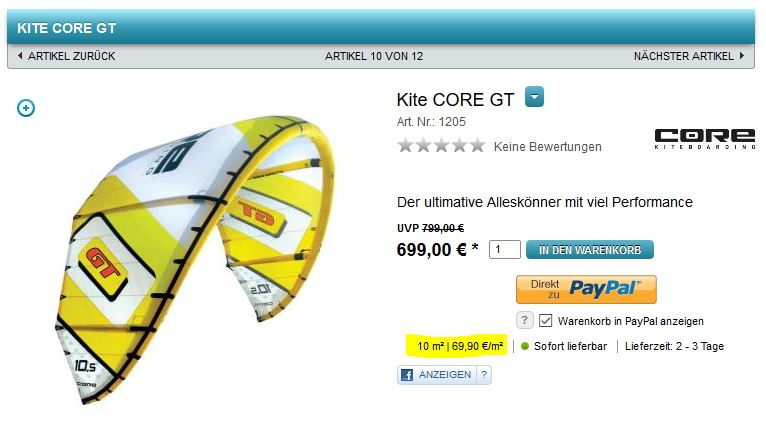This screenshot has width=766, height=436.
Task: Click the right arrow beside Nächster Artikel
Action: click(742, 56)
